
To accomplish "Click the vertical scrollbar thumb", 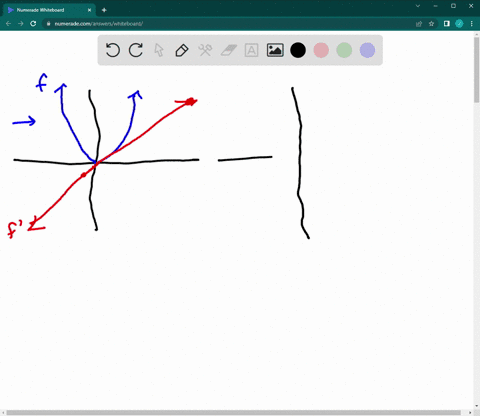I will (x=477, y=70).
